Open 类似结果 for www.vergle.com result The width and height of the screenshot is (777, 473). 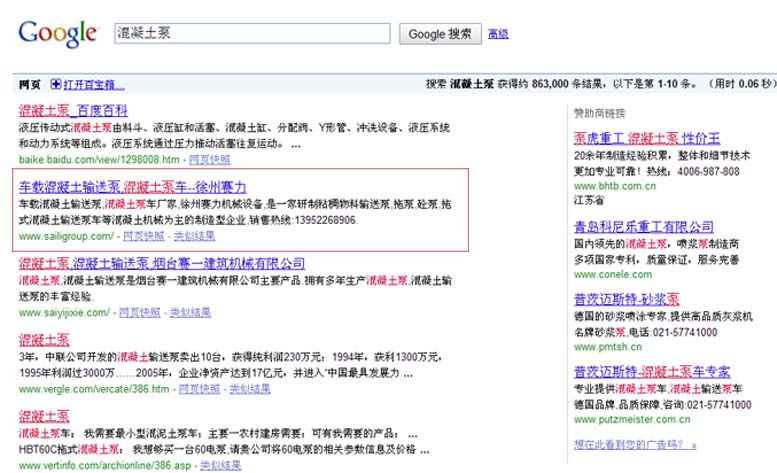(250, 389)
